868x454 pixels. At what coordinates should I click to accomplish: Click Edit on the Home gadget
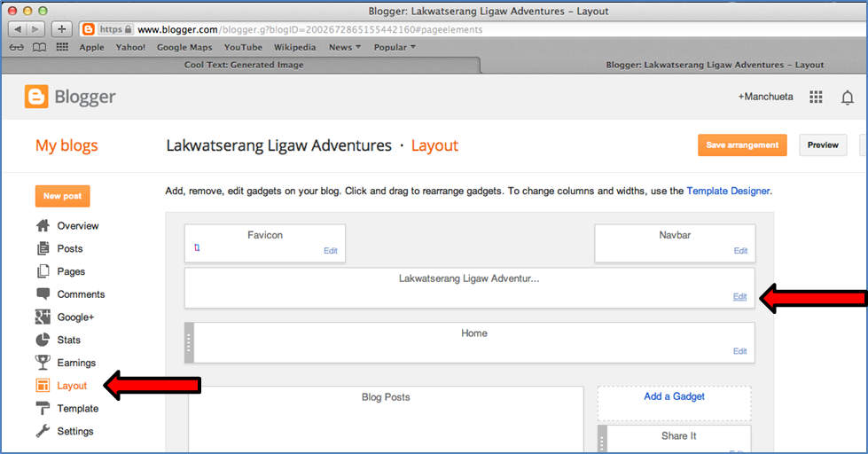click(740, 351)
